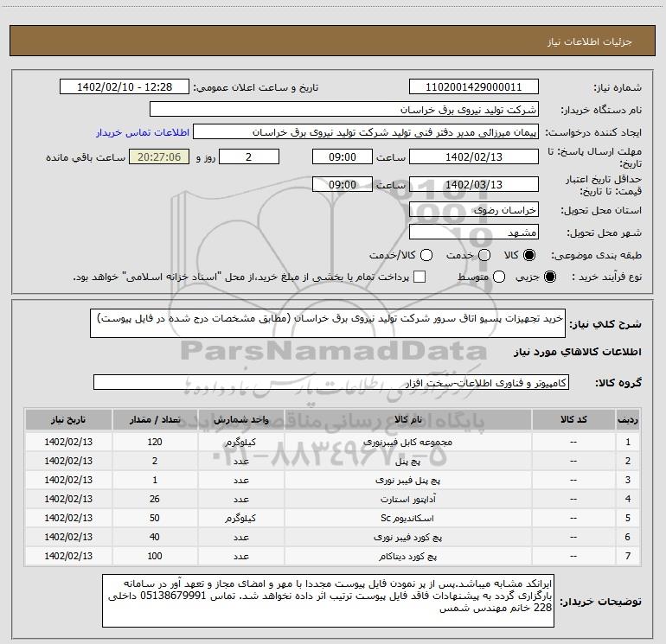Click the واحد شمارش column header

click(x=240, y=419)
